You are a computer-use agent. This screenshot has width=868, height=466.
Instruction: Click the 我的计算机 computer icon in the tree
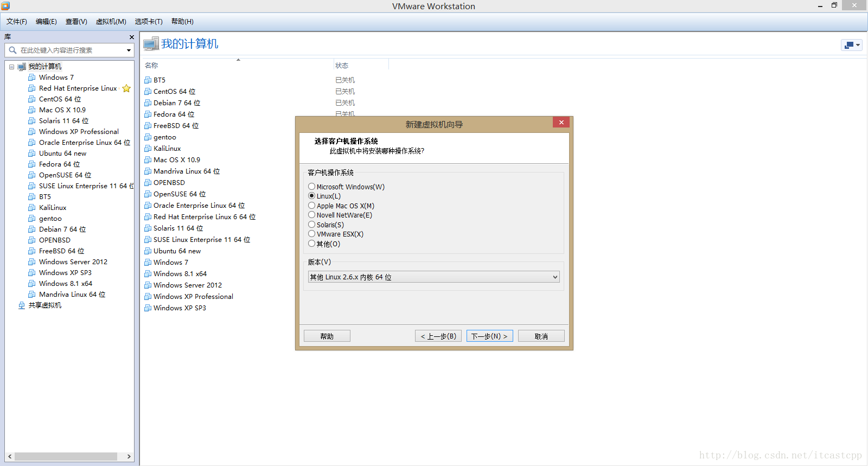(22, 67)
